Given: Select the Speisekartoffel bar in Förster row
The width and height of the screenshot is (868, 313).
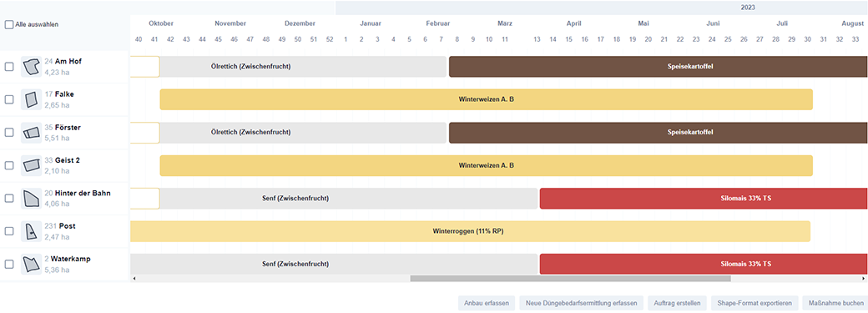Looking at the screenshot, I should [659, 133].
